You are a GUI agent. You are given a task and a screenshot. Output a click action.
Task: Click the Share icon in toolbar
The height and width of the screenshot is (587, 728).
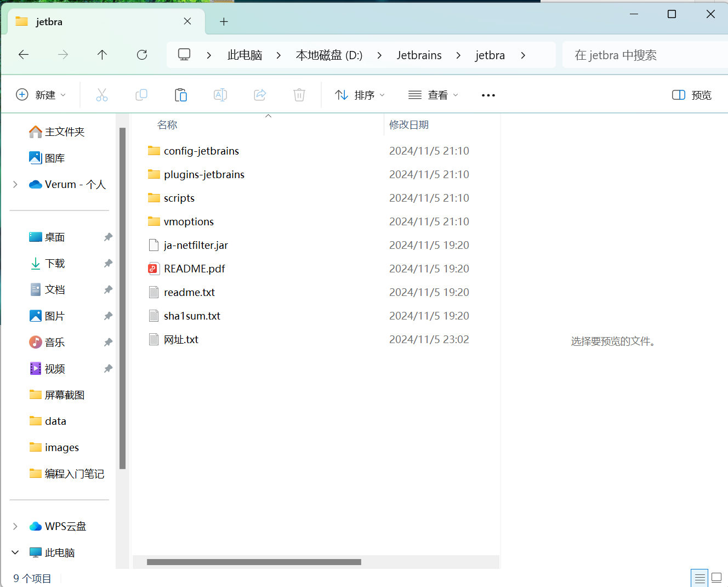[260, 95]
